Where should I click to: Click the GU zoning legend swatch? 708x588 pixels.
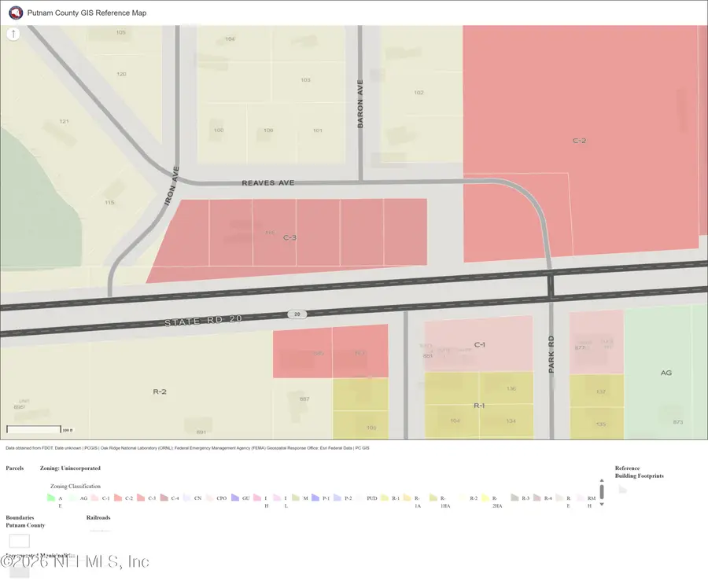click(x=234, y=498)
